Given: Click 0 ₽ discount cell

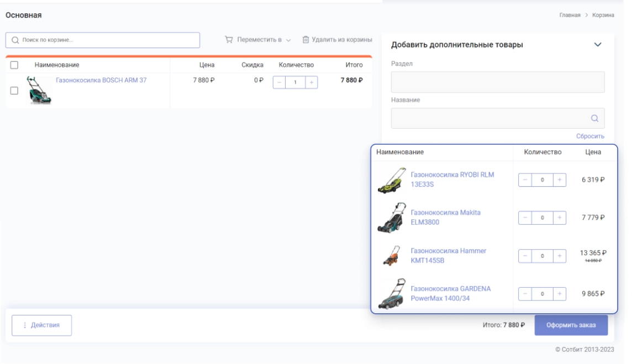Looking at the screenshot, I should tap(259, 80).
